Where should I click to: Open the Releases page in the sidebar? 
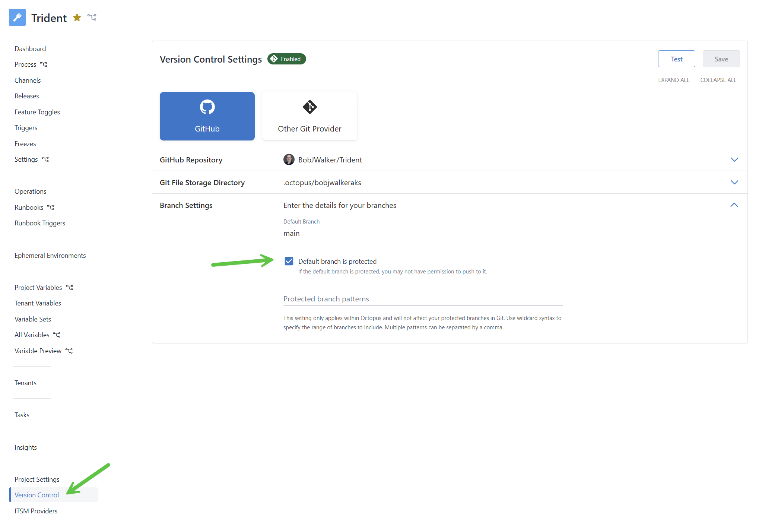click(26, 96)
